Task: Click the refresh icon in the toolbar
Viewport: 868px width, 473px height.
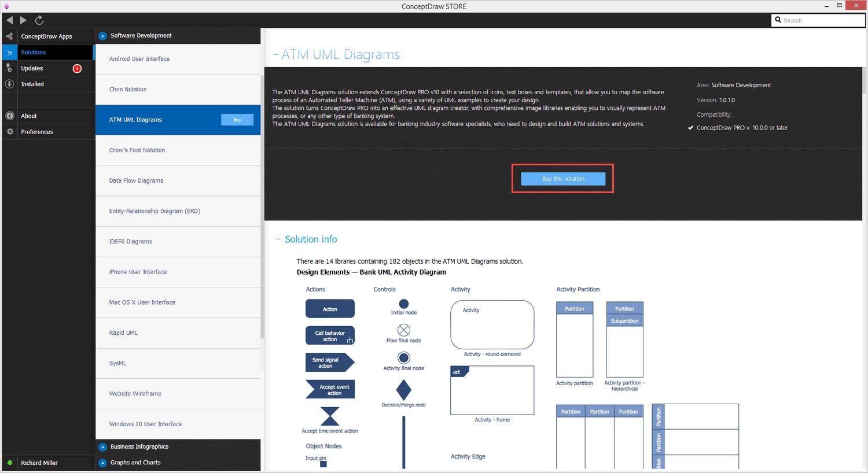Action: pos(39,20)
